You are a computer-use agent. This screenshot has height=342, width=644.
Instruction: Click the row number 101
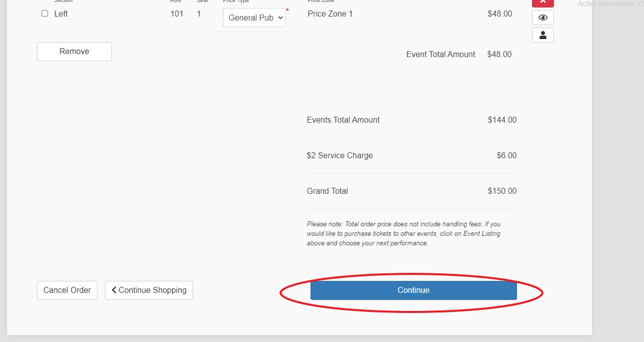[x=176, y=14]
